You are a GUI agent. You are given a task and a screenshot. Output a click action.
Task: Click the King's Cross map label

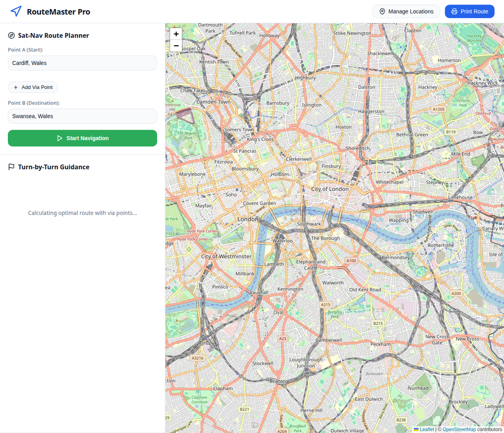260,139
